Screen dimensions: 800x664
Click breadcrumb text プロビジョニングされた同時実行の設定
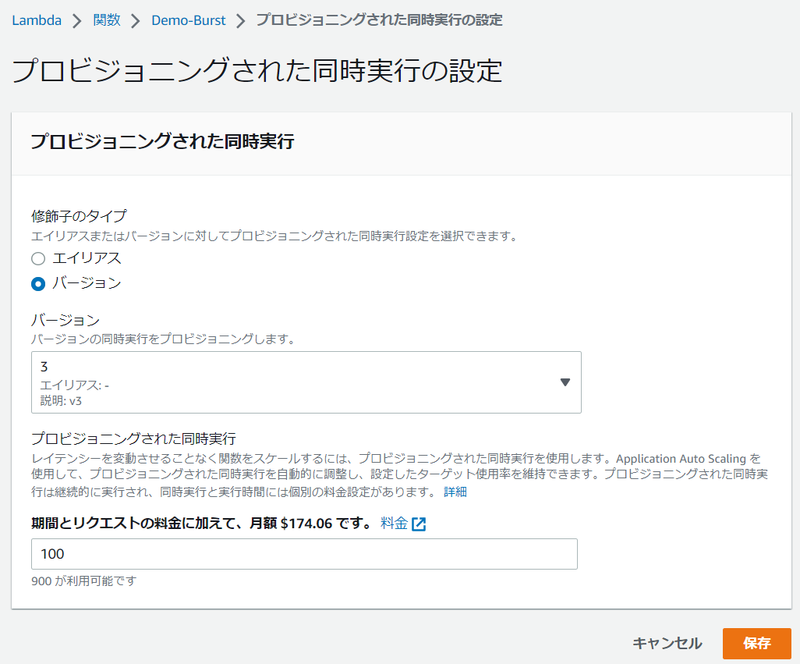[379, 20]
